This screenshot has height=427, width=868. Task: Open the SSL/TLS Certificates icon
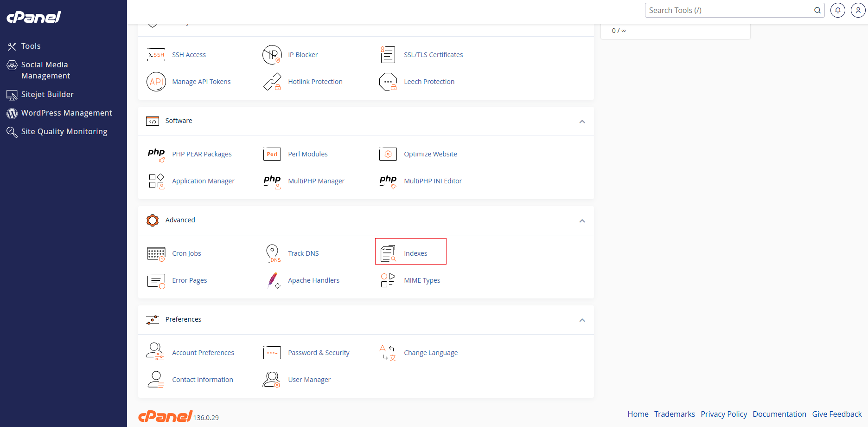pos(388,55)
